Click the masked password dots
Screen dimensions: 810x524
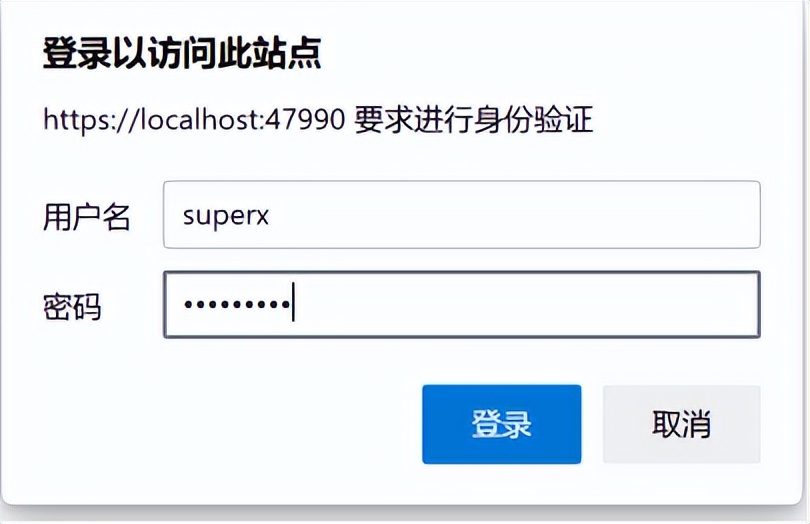pyautogui.click(x=237, y=304)
